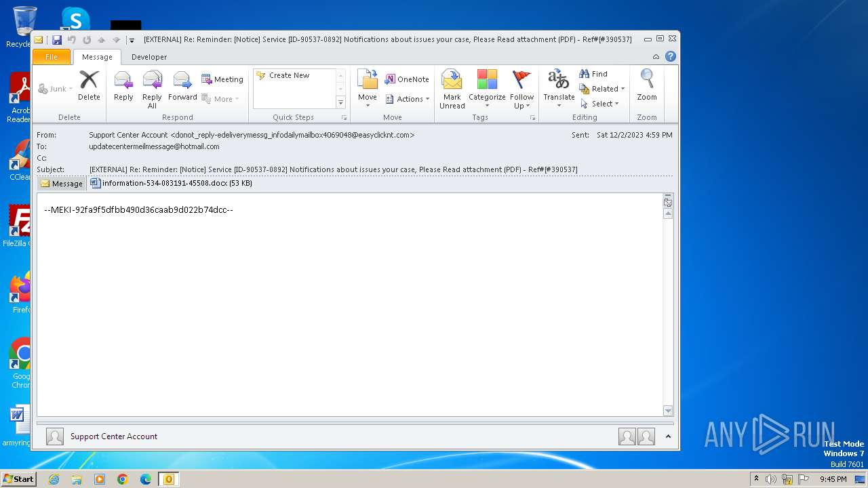Forward this email
Image resolution: width=868 pixels, height=488 pixels.
pyautogui.click(x=182, y=86)
